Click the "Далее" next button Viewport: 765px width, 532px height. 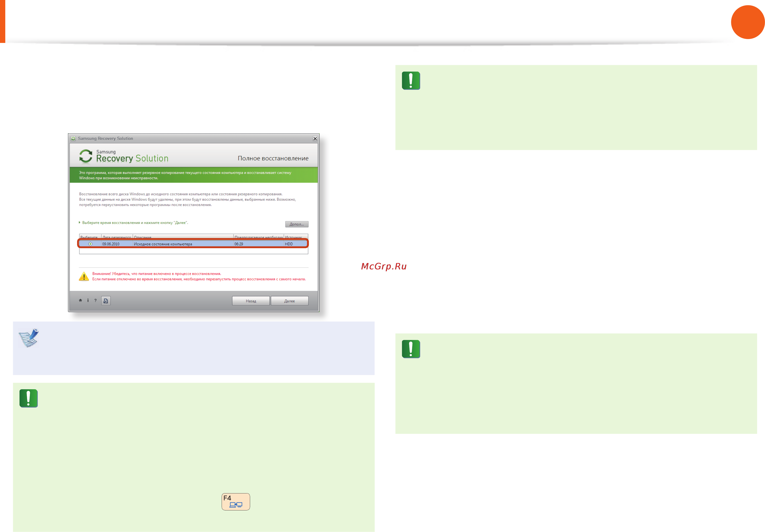pyautogui.click(x=290, y=301)
